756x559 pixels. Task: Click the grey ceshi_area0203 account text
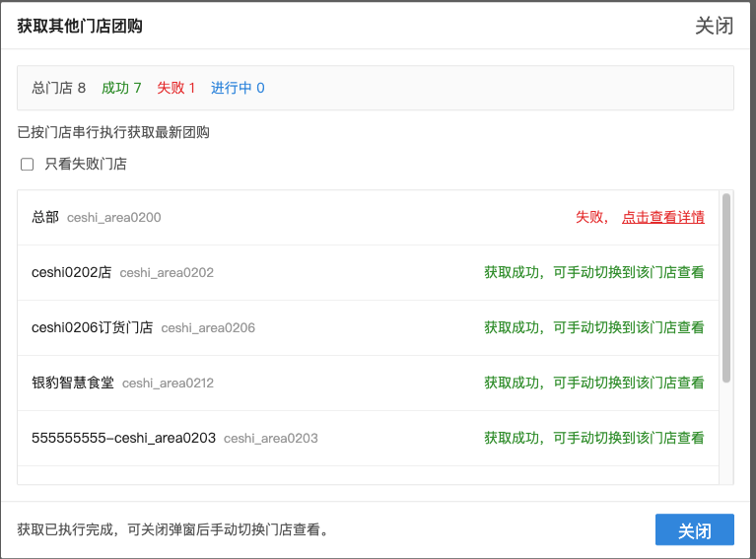coord(271,439)
